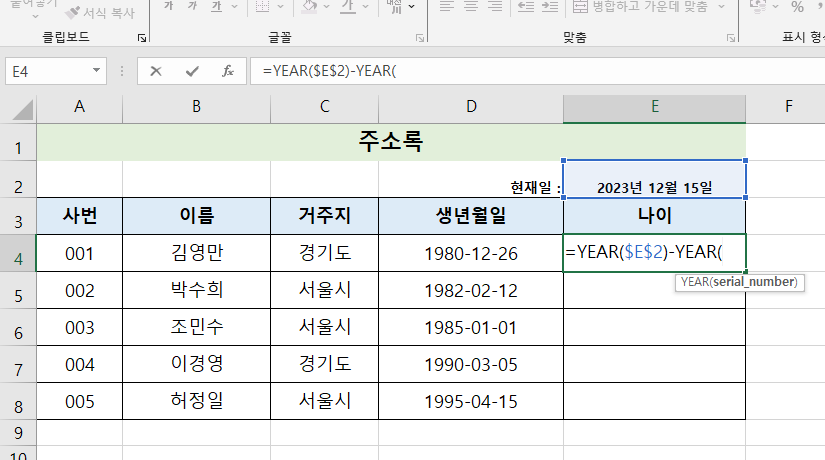Screen dimensions: 825x460
Task: Select row 1 header
Action: tap(18, 143)
